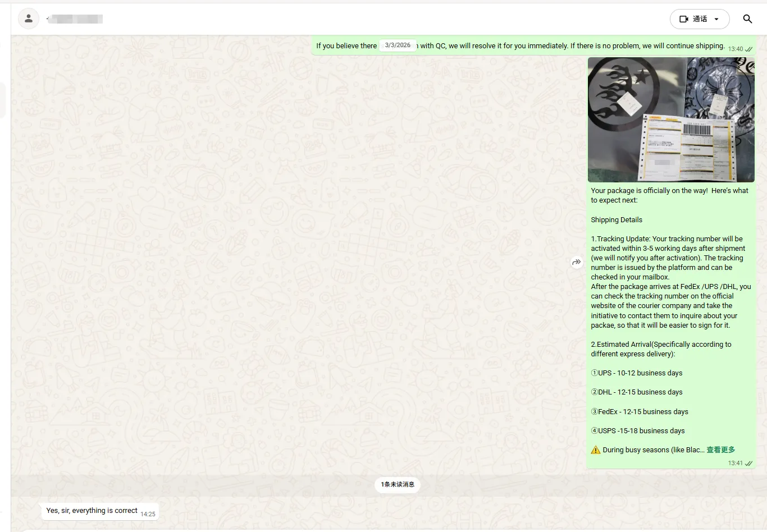Open the package photo attachment
This screenshot has height=532, width=767.
click(671, 120)
